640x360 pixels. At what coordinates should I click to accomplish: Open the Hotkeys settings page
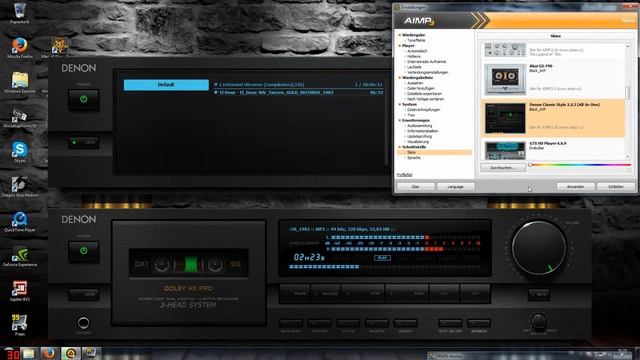coord(414,56)
